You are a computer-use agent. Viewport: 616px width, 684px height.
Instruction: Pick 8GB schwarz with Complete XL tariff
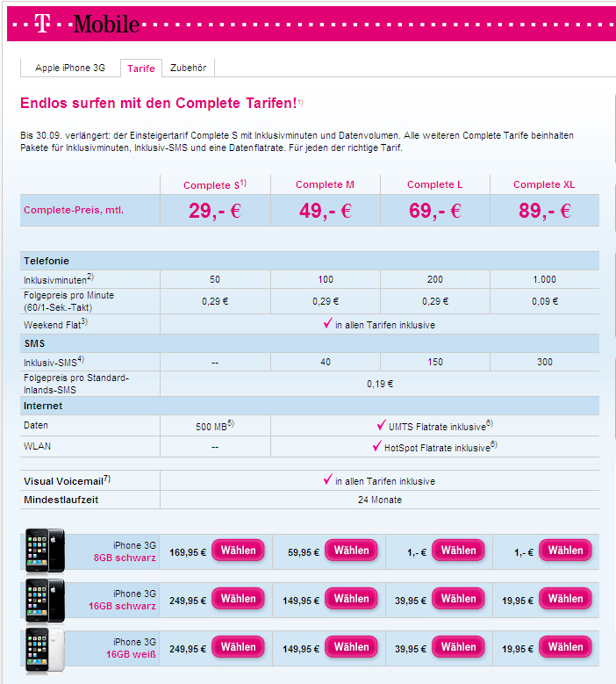[x=565, y=551]
